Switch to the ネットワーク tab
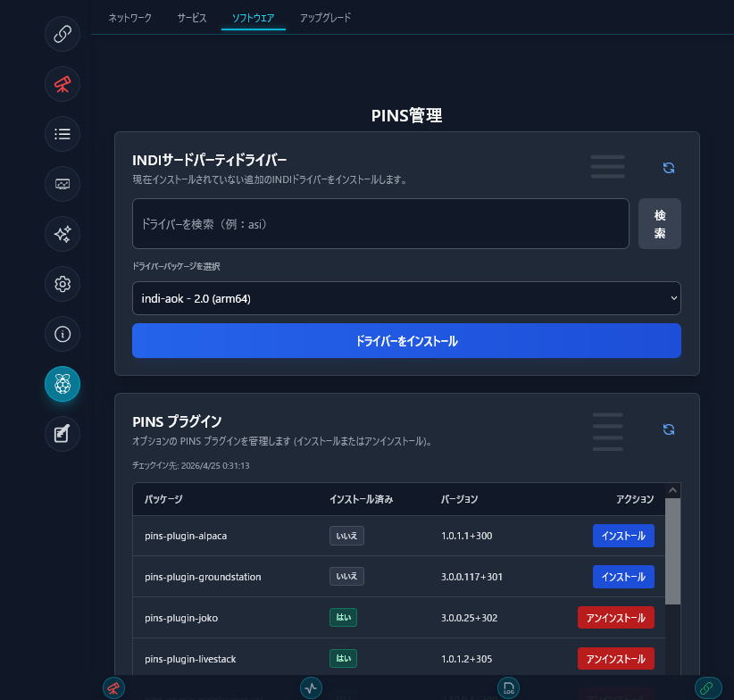 [129, 17]
